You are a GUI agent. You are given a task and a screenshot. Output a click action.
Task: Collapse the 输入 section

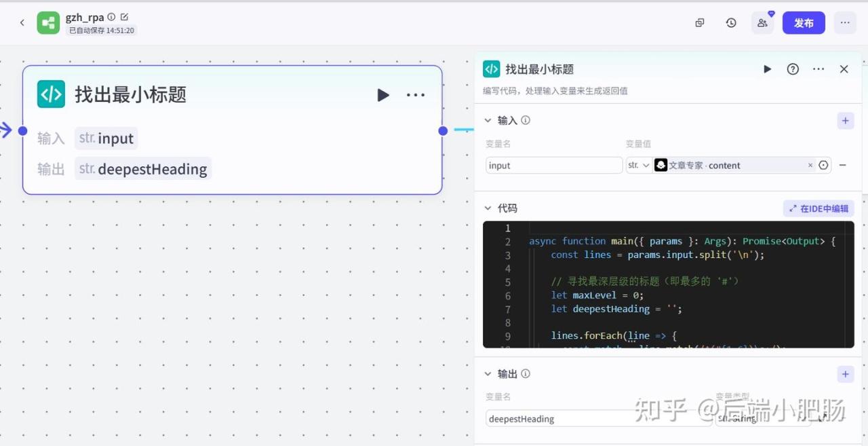(x=488, y=120)
